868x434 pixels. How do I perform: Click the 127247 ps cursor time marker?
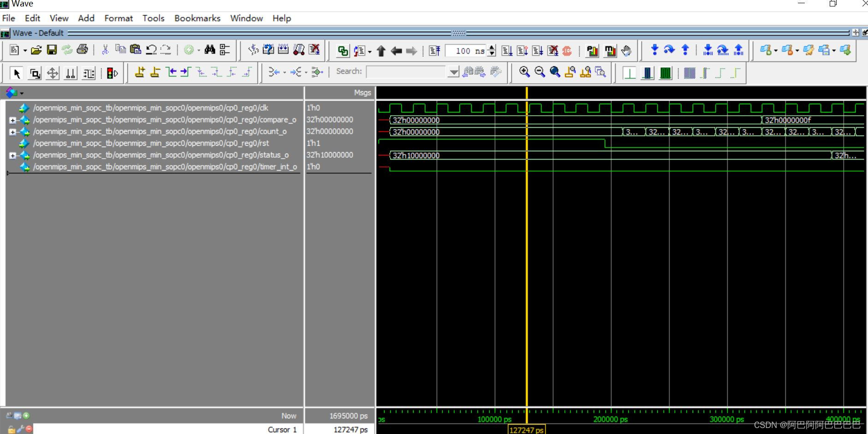point(526,430)
